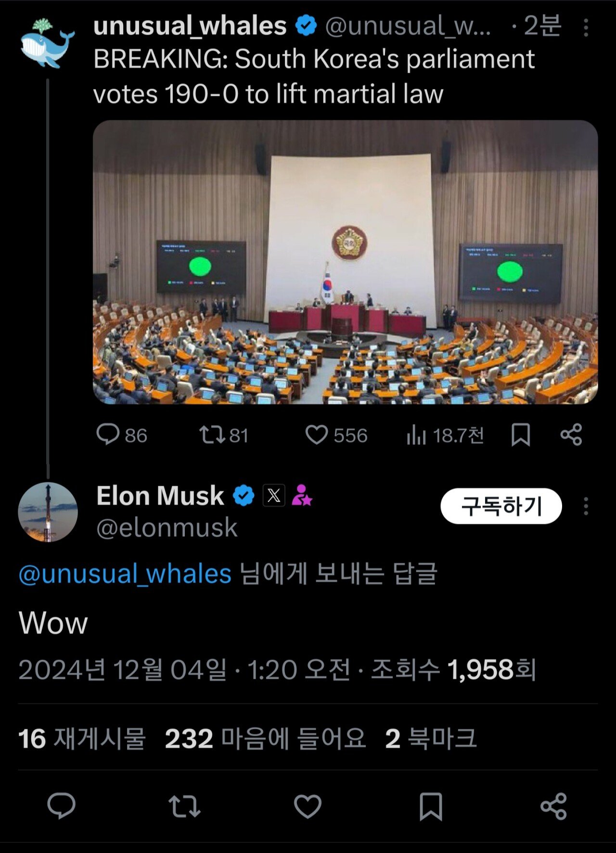
Task: View the 232 마음에 들어요 likes list
Action: (265, 738)
